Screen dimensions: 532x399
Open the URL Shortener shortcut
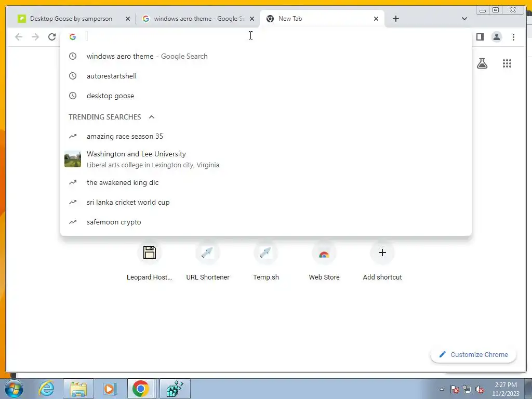[x=208, y=261]
